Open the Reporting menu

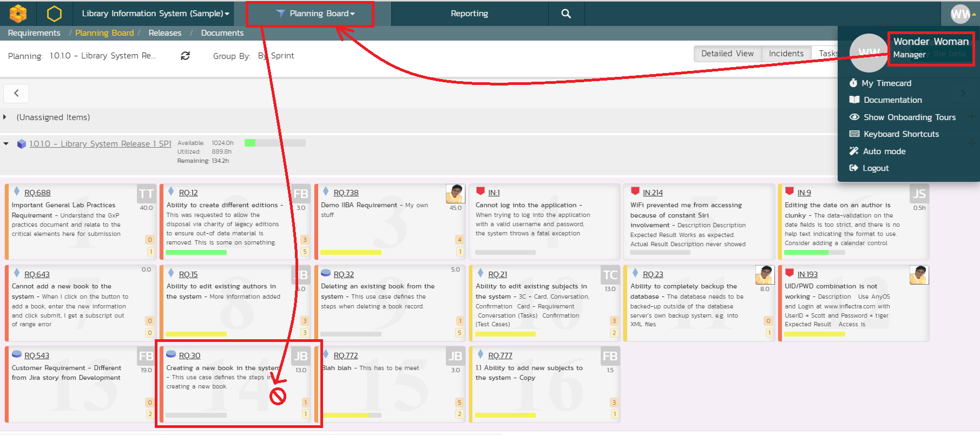pyautogui.click(x=469, y=14)
